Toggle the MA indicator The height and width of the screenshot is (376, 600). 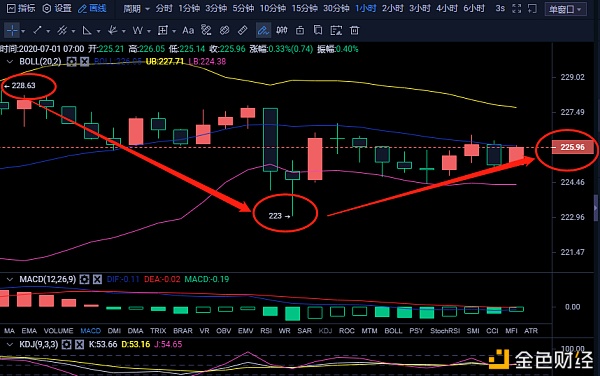[10, 331]
